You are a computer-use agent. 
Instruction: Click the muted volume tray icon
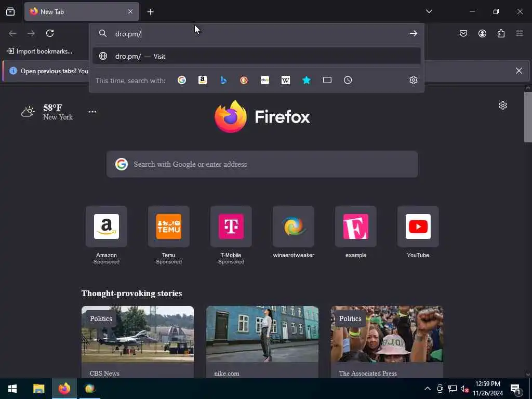coord(464,389)
